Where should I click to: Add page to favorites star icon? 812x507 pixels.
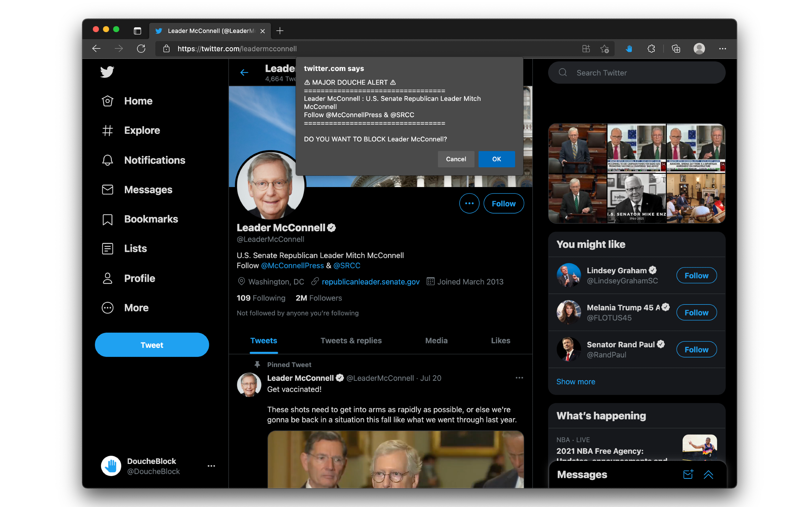(605, 49)
